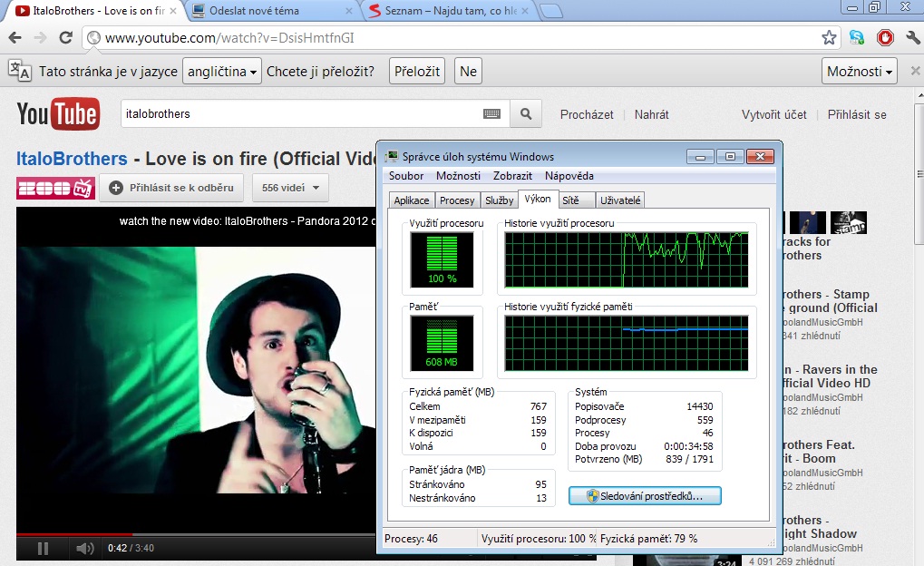Click the YouTube logo

point(58,114)
